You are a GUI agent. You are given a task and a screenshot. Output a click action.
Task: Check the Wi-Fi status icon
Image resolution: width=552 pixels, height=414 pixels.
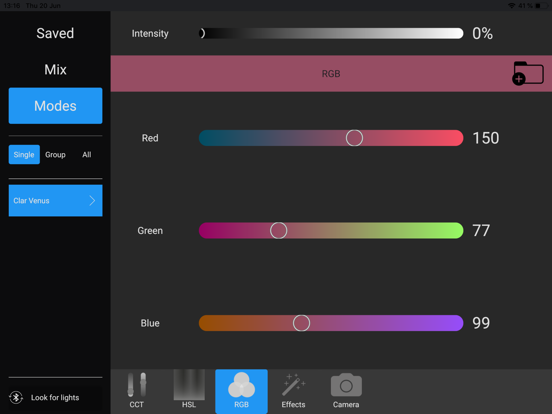click(x=512, y=6)
